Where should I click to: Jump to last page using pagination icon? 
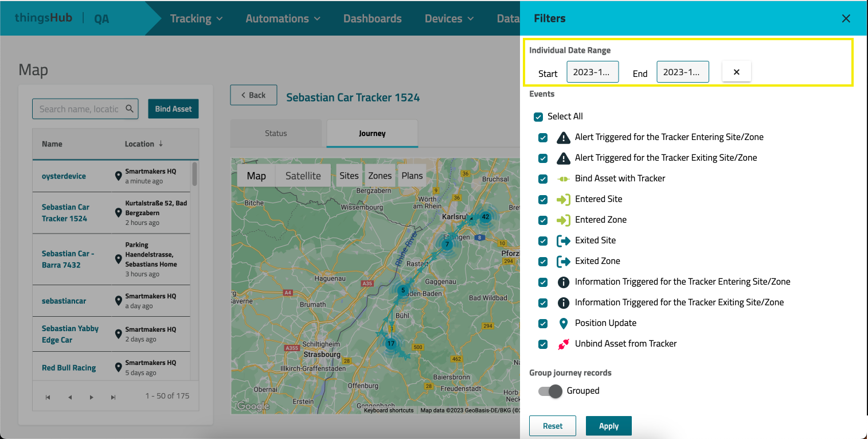coord(114,397)
